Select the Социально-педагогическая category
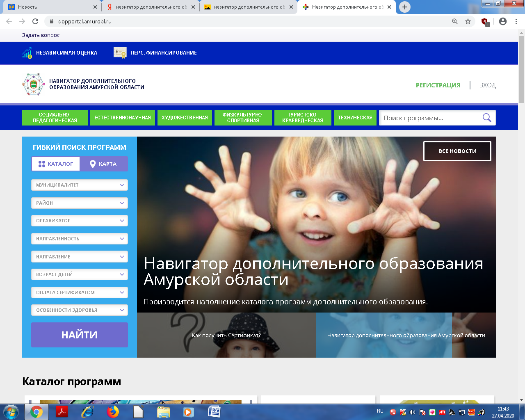The width and height of the screenshot is (525, 420). point(55,118)
